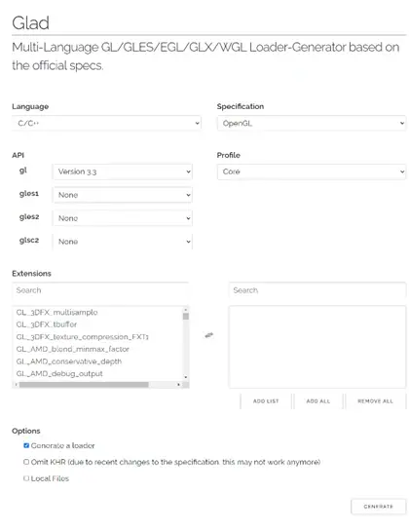Image resolution: width=409 pixels, height=532 pixels.
Task: Open the gl API version dropdown
Action: [123, 171]
